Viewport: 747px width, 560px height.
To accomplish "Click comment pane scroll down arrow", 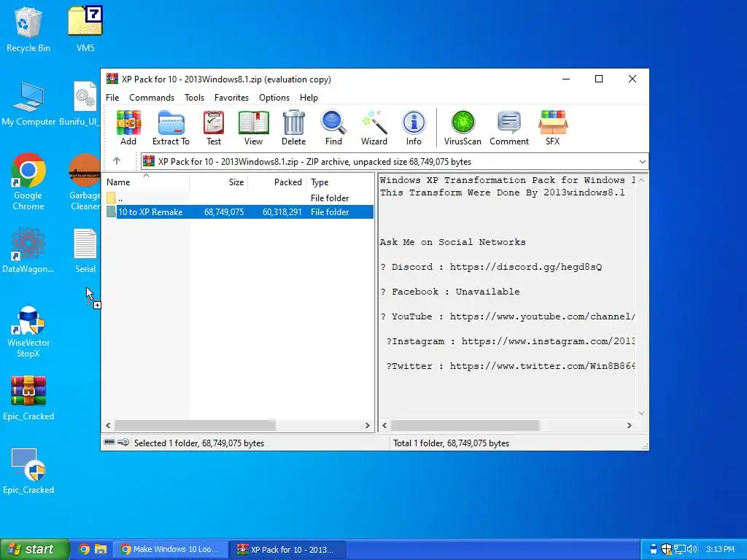I will [641, 413].
